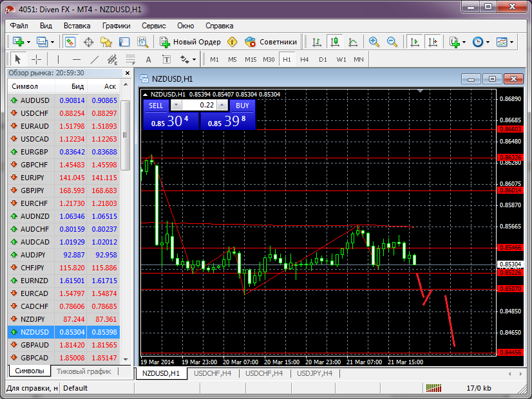
Task: Expand the indicators list dropdown arrow
Action: [x=464, y=42]
